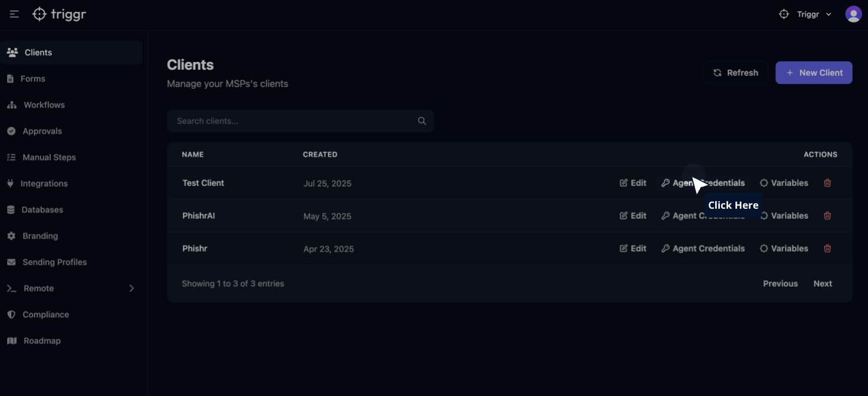
Task: Remove Phishr client using trash icon
Action: [x=827, y=249]
